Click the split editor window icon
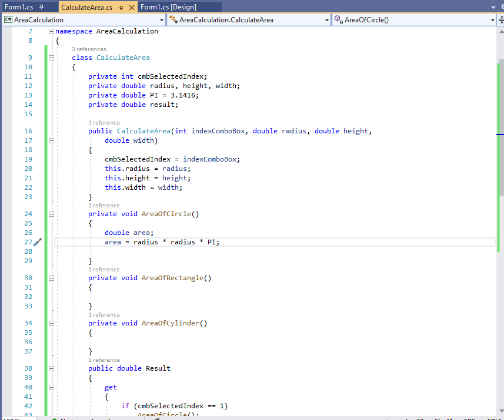Viewport: 504px width, 420px height. point(501,20)
